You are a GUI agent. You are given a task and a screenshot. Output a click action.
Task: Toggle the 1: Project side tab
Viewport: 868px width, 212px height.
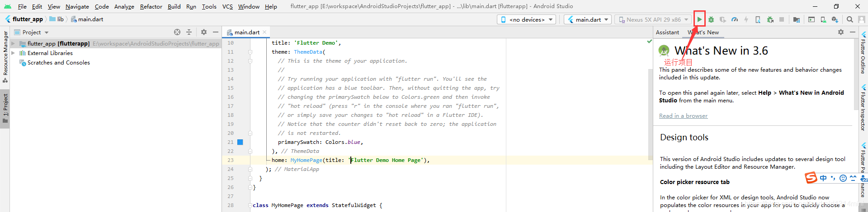5,109
